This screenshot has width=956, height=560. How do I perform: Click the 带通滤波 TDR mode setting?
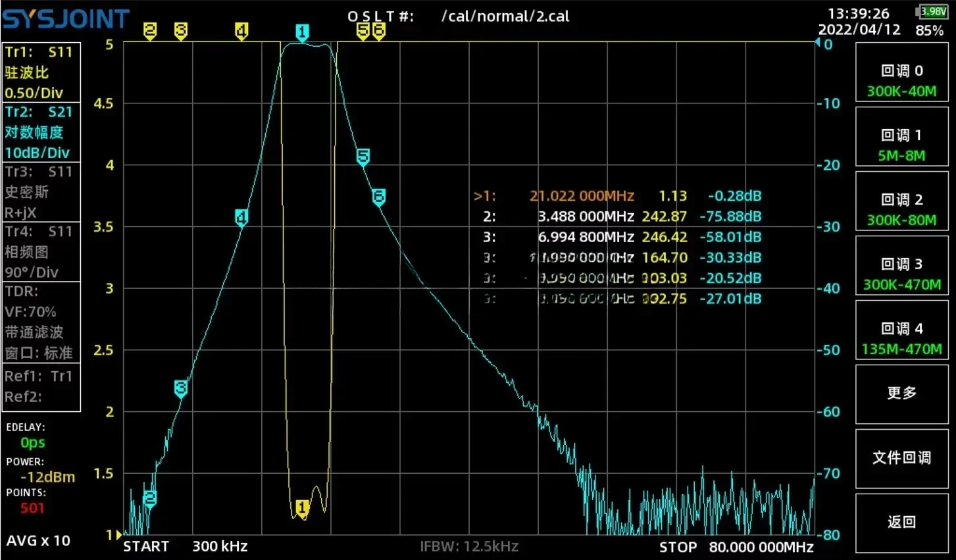(x=34, y=332)
